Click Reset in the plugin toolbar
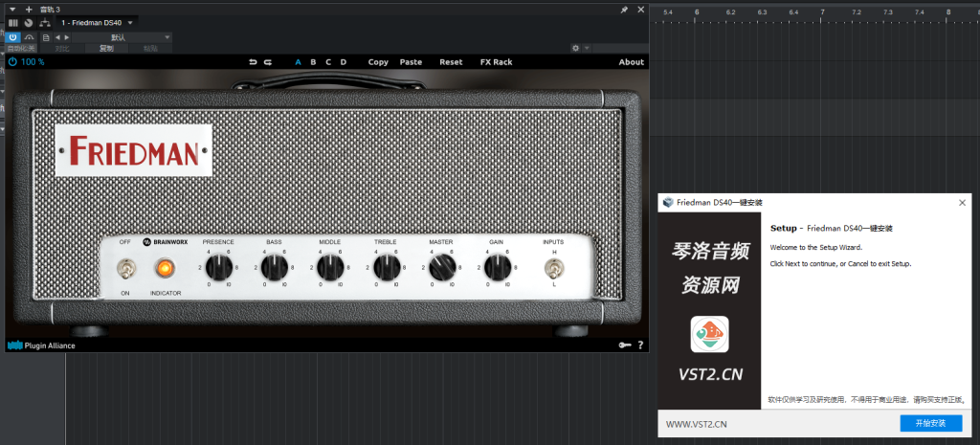 point(451,62)
